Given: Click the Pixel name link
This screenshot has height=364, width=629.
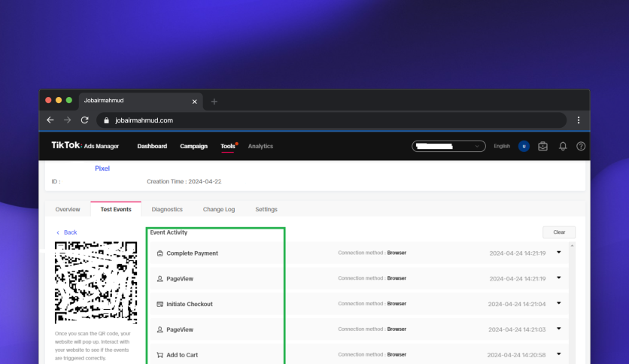Looking at the screenshot, I should point(102,168).
